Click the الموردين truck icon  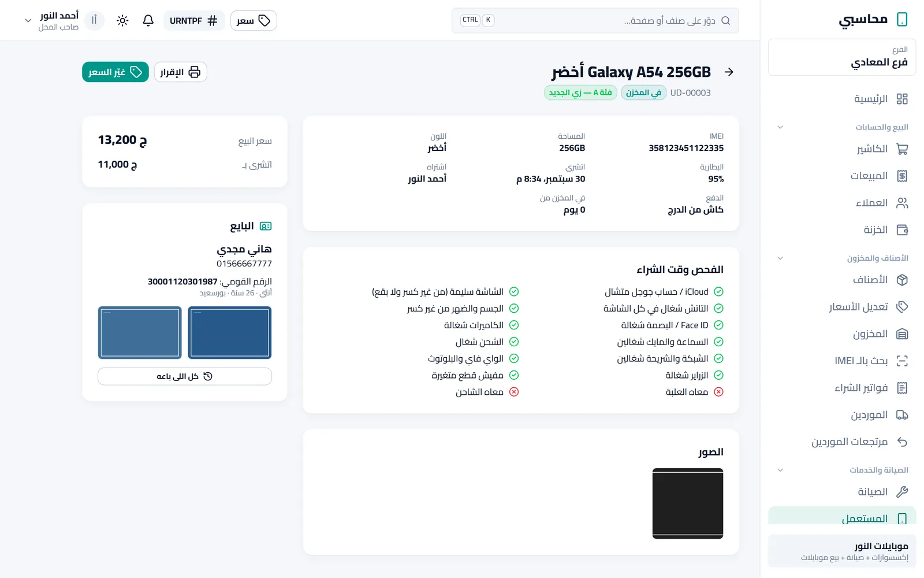click(x=902, y=415)
